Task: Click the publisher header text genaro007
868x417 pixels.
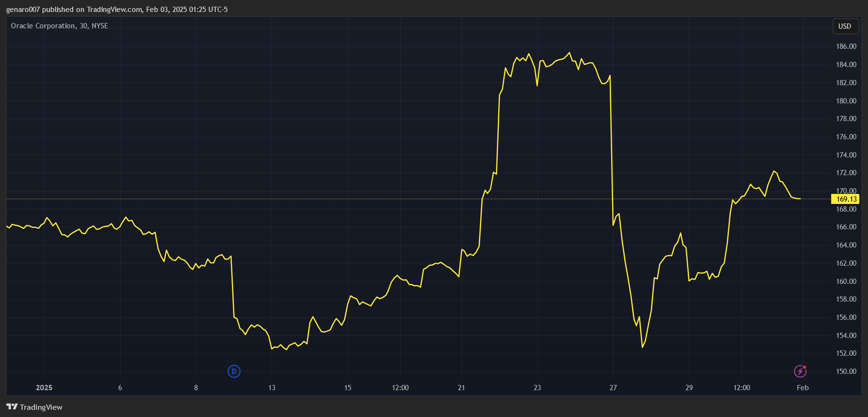Action: [23, 10]
